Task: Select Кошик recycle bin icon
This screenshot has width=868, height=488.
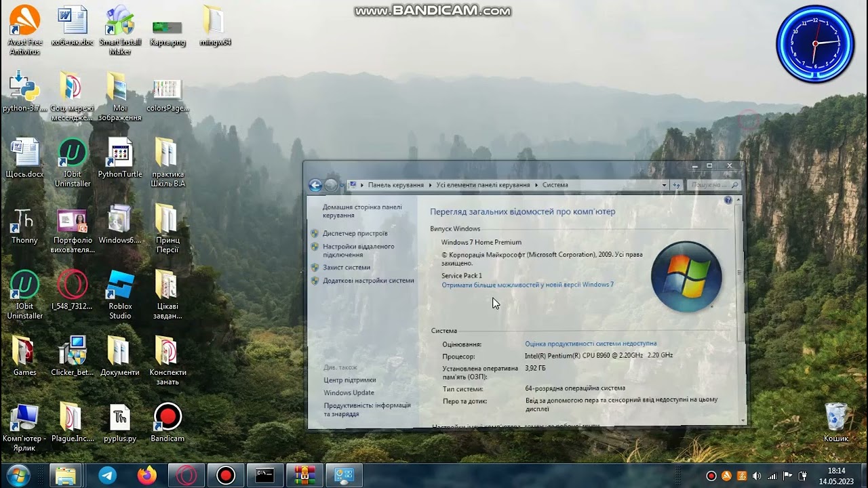Action: pos(836,422)
